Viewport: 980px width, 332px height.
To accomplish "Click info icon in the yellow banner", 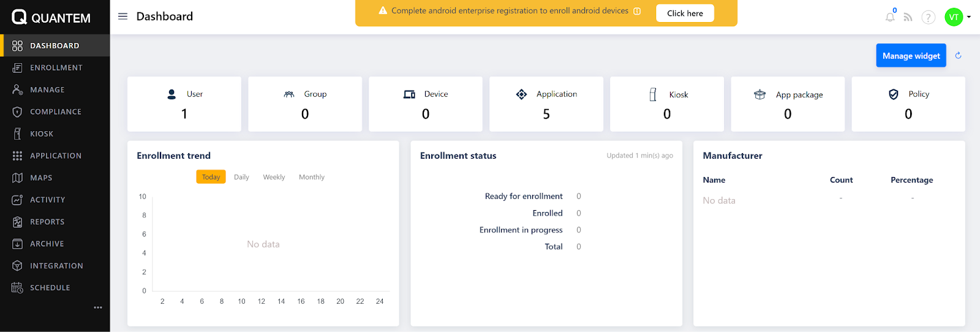I will [637, 11].
